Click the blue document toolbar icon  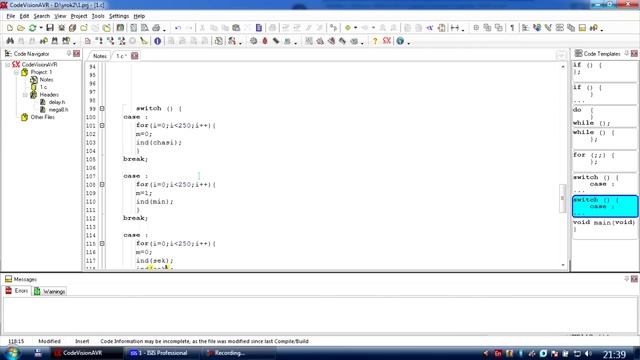pos(259,28)
